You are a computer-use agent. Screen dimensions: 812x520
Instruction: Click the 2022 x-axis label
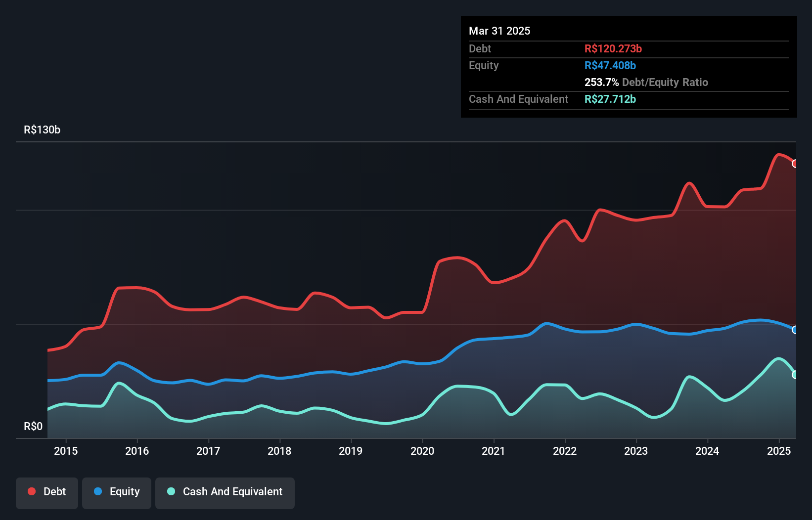tap(565, 451)
